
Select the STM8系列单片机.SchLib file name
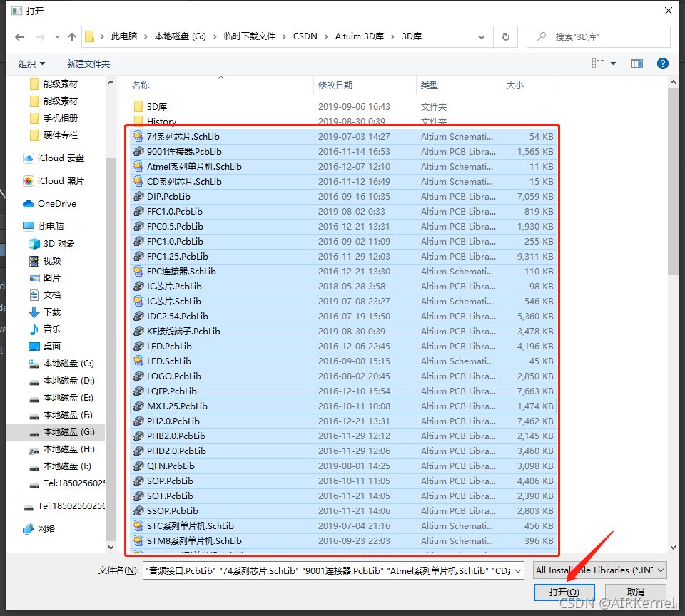pos(194,541)
